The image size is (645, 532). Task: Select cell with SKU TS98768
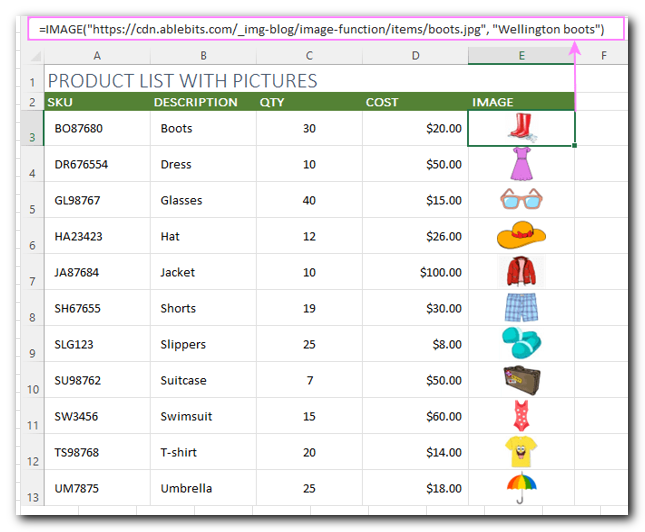point(97,452)
